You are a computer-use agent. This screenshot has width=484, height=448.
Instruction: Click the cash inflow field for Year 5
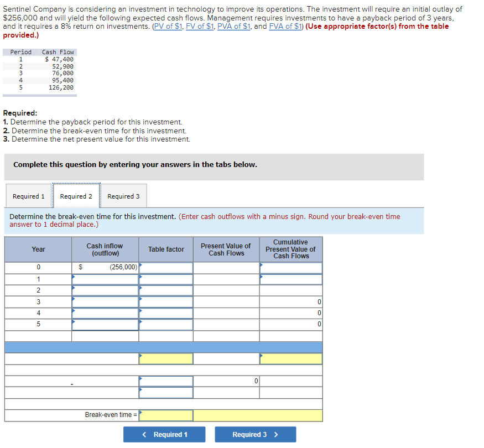105,324
